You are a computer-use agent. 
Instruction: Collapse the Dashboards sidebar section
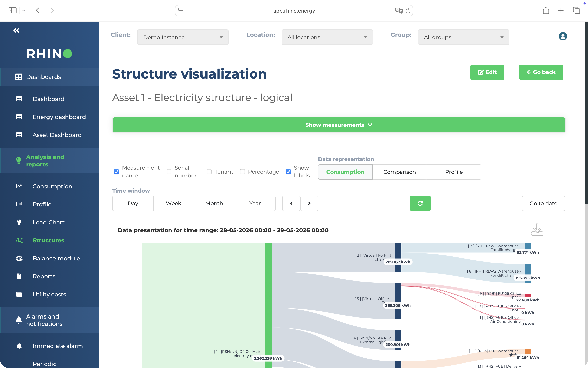pos(50,77)
